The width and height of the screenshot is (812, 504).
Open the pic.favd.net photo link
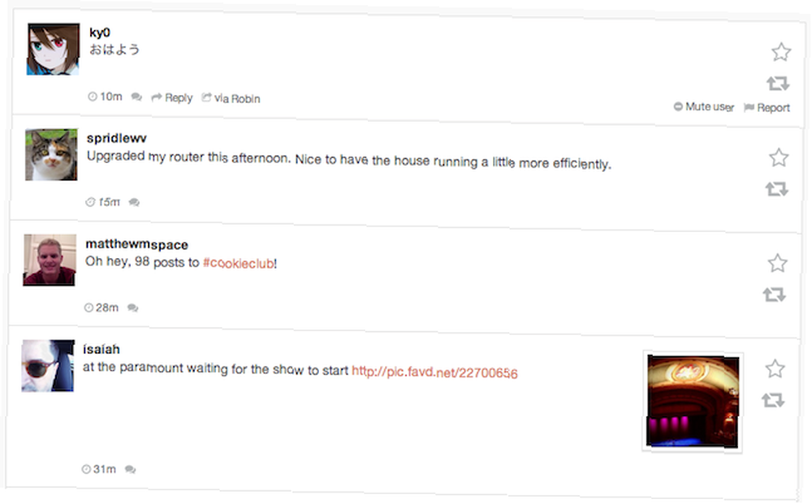click(x=434, y=372)
